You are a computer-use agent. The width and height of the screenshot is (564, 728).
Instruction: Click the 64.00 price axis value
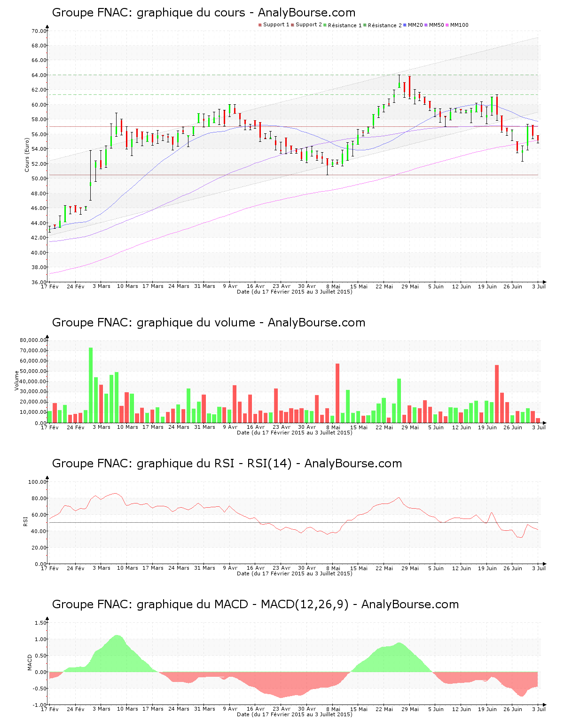pyautogui.click(x=39, y=75)
